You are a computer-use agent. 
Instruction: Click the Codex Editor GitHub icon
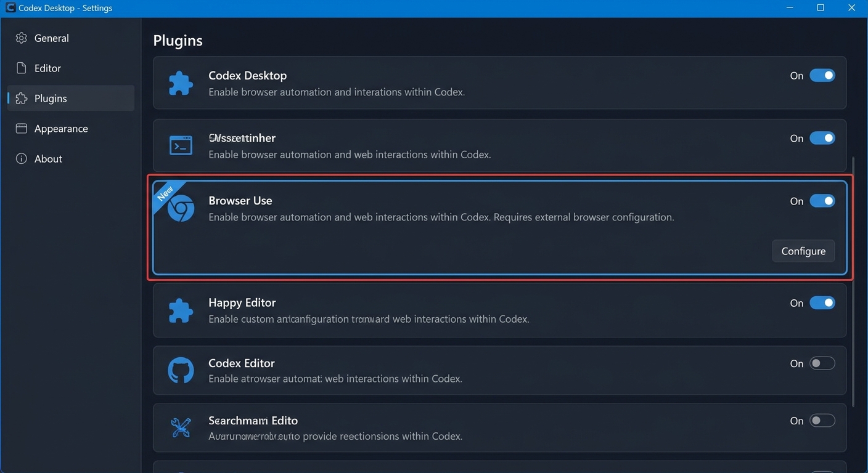[181, 371]
